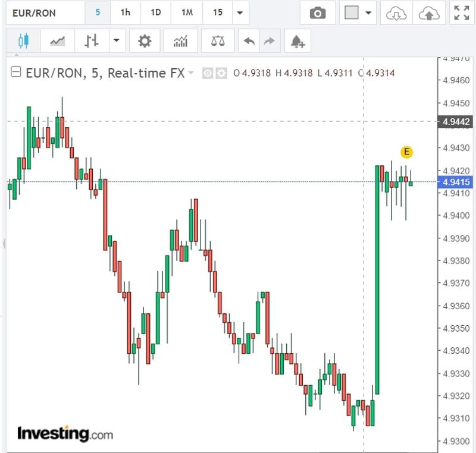The image size is (476, 453).
Task: Toggle fullscreen mode for the chart
Action: point(462,13)
